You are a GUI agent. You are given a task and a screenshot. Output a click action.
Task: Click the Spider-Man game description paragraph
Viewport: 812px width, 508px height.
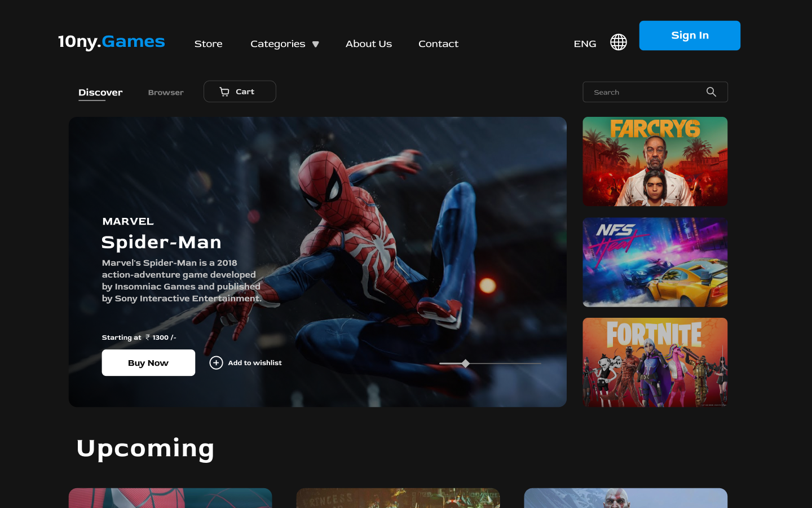point(182,281)
